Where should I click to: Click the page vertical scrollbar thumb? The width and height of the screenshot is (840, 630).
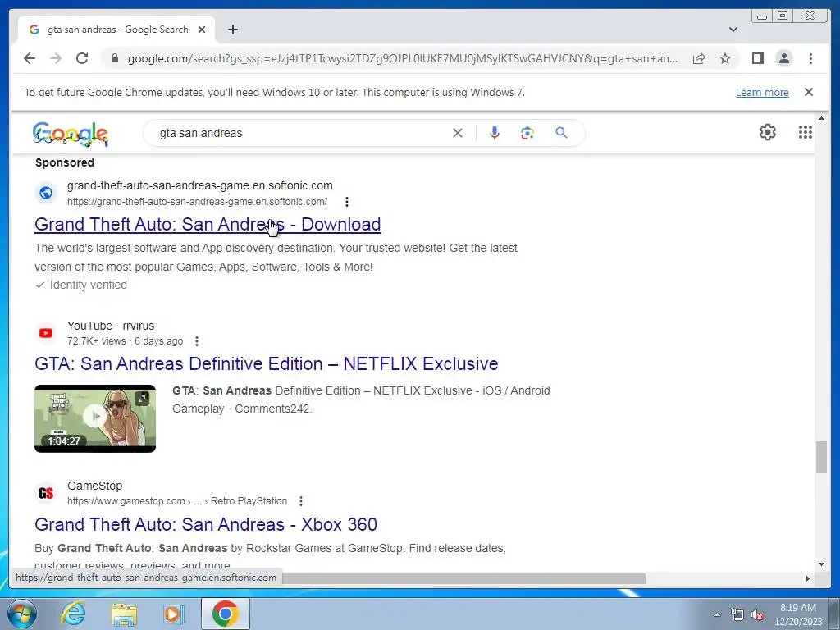click(x=822, y=457)
